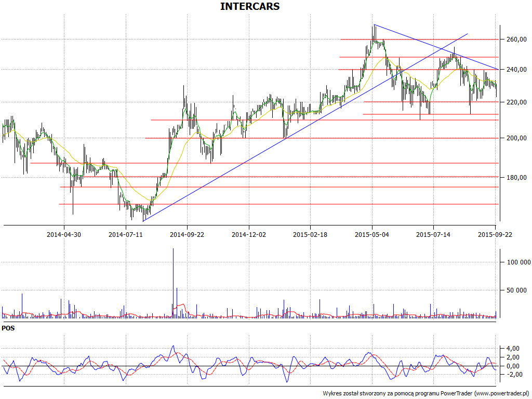The image size is (532, 399).
Task: Click the 2,00 oscillator axis label
Action: click(x=512, y=357)
